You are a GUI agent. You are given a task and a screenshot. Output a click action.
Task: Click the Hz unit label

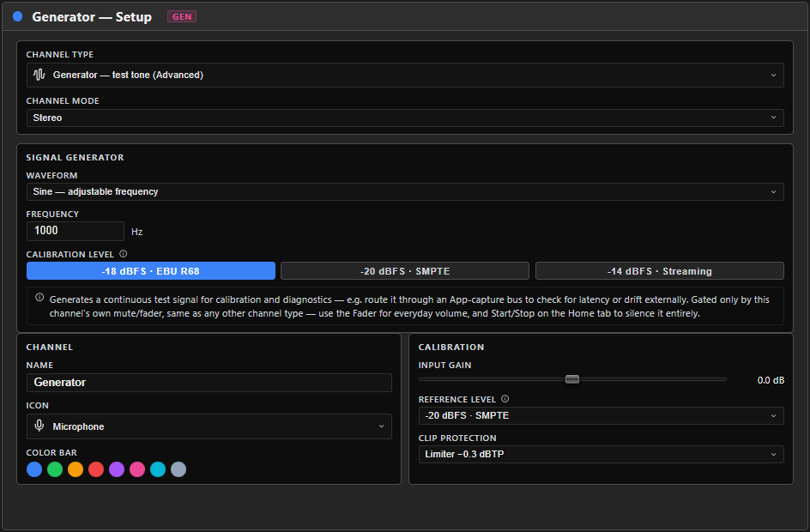[x=137, y=232]
